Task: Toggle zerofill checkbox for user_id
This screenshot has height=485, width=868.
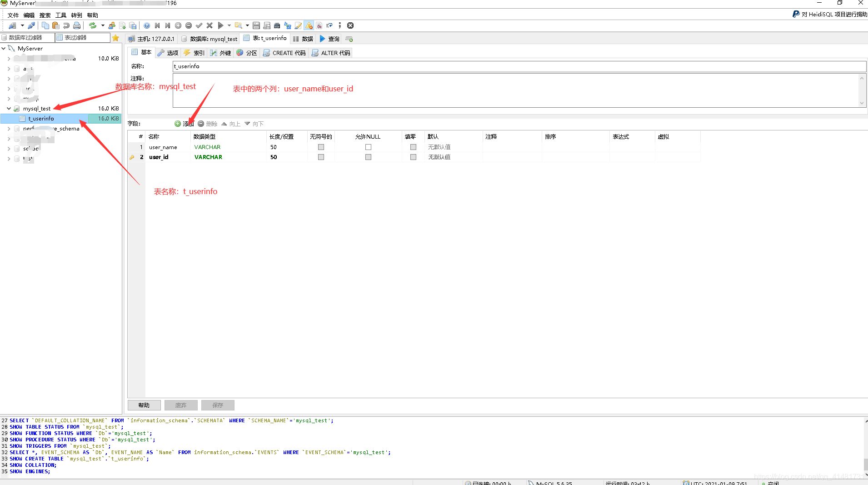Action: click(413, 157)
